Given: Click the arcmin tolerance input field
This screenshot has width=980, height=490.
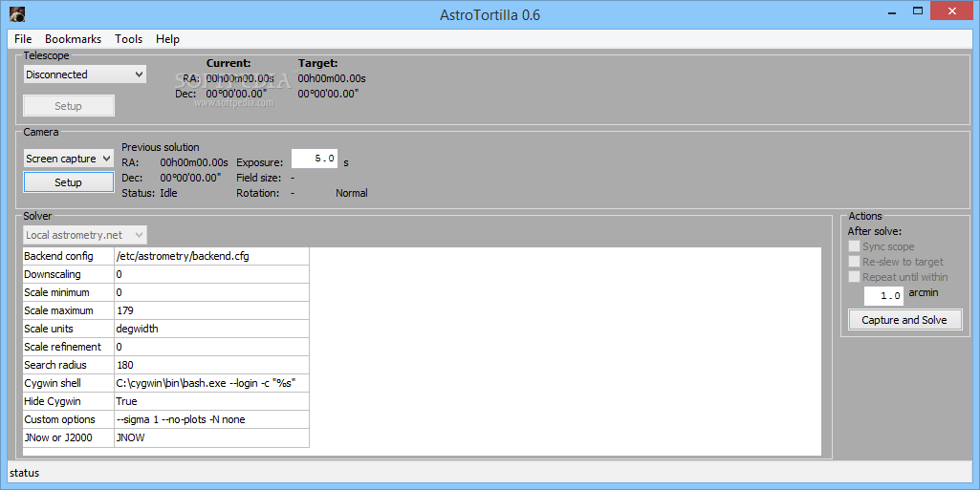Looking at the screenshot, I should [883, 296].
